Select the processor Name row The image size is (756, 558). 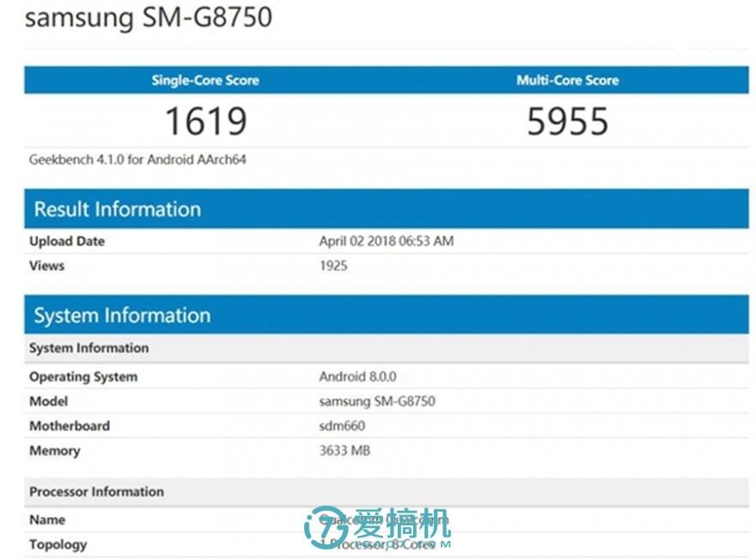pos(47,519)
